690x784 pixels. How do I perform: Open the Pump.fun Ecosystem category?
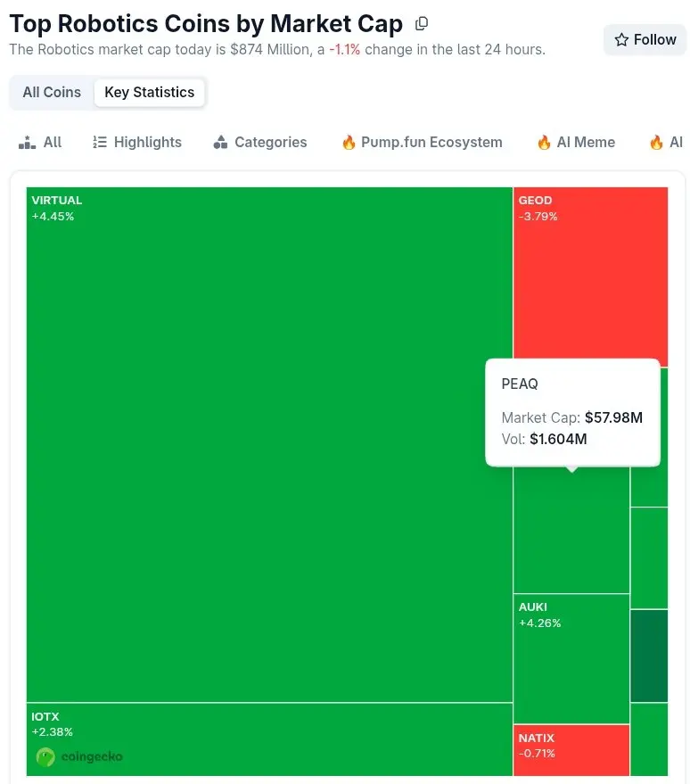(431, 143)
